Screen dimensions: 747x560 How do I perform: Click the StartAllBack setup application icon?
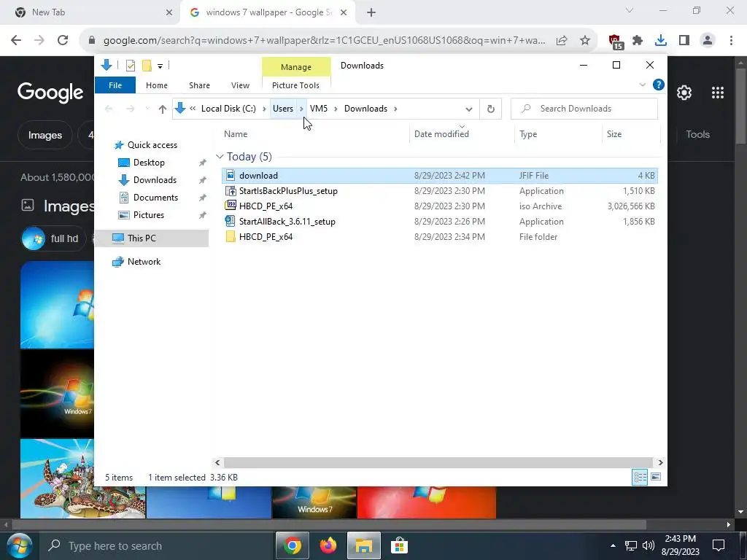tap(231, 222)
